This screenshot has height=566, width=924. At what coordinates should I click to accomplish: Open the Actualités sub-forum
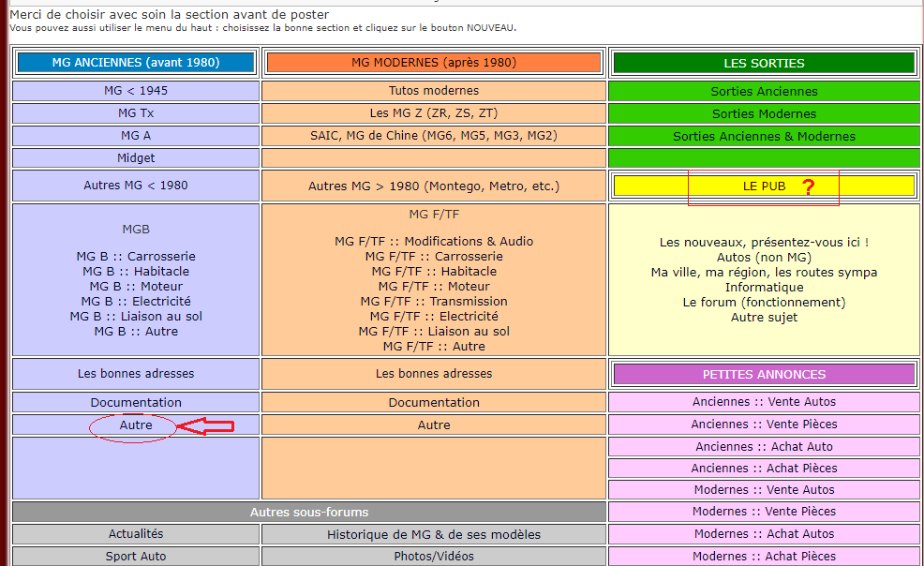136,533
